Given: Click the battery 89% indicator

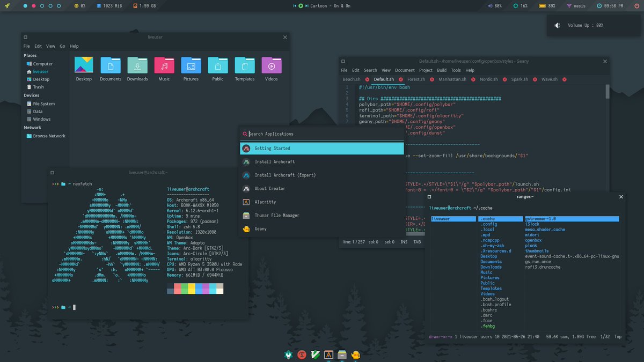Looking at the screenshot, I should tap(548, 5).
